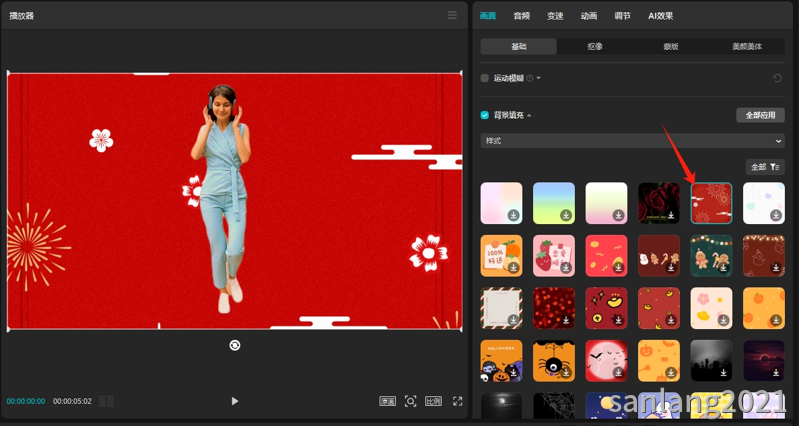The width and height of the screenshot is (799, 426).
Task: Choose the red confetti squiggle background
Action: point(606,255)
